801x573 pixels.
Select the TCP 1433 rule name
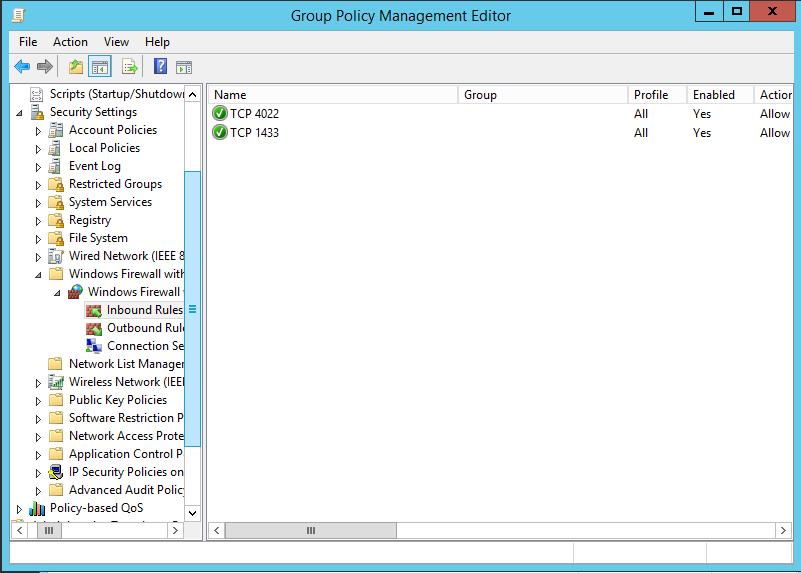254,133
